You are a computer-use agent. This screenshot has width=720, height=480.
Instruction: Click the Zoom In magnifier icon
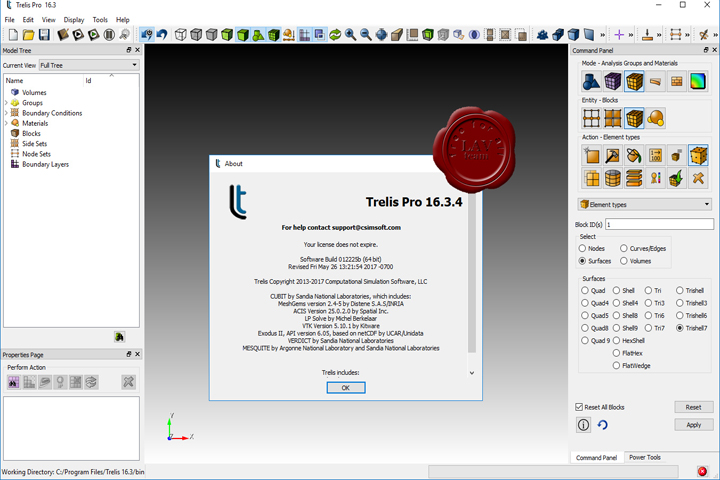(x=350, y=34)
